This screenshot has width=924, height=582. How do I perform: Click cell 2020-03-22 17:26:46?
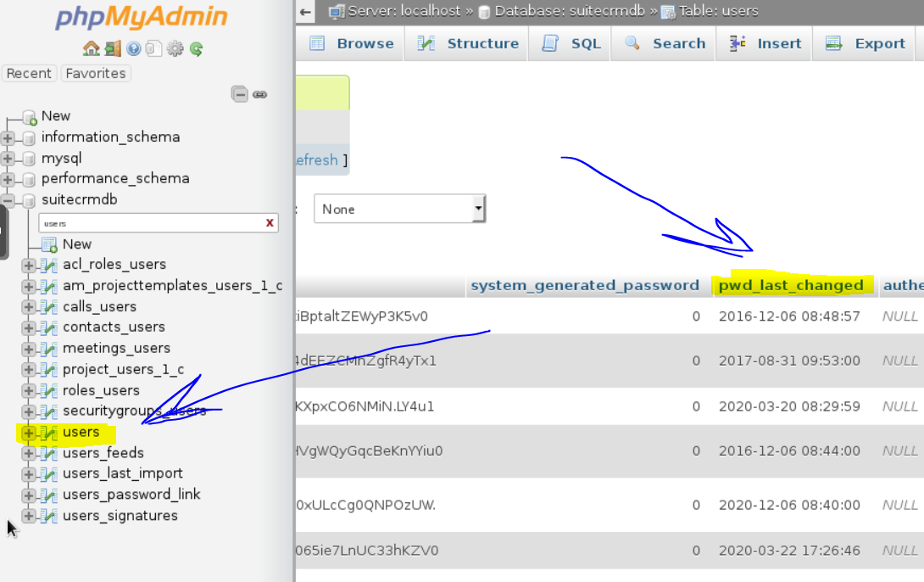[x=789, y=550]
